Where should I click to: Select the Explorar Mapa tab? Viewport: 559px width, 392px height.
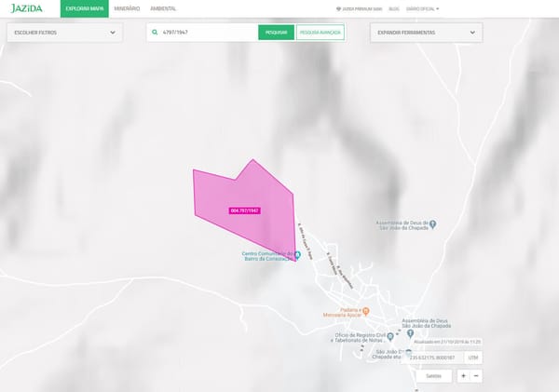84,8
